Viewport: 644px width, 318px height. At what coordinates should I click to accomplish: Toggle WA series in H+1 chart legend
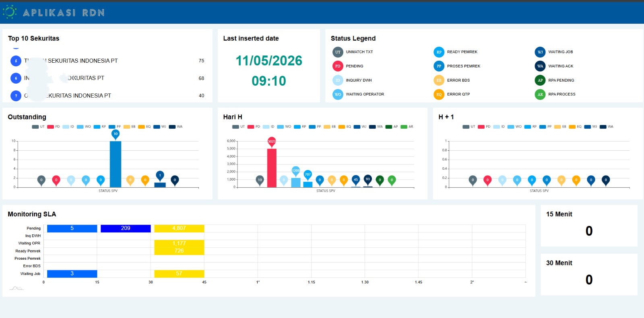[607, 127]
